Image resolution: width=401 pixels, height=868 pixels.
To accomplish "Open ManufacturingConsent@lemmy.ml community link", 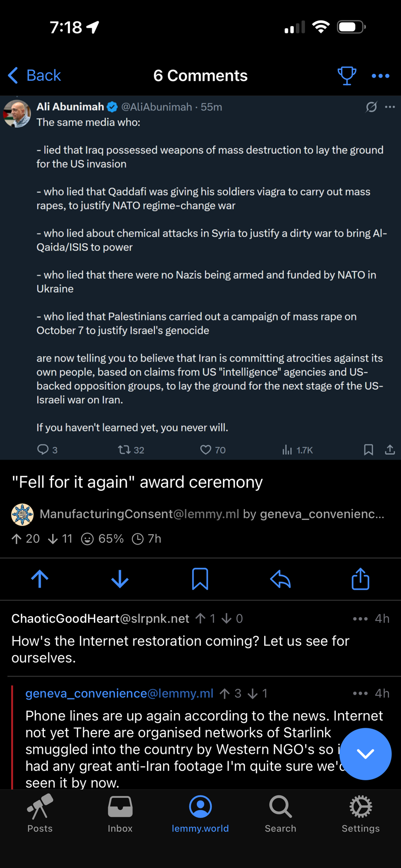I will [139, 514].
